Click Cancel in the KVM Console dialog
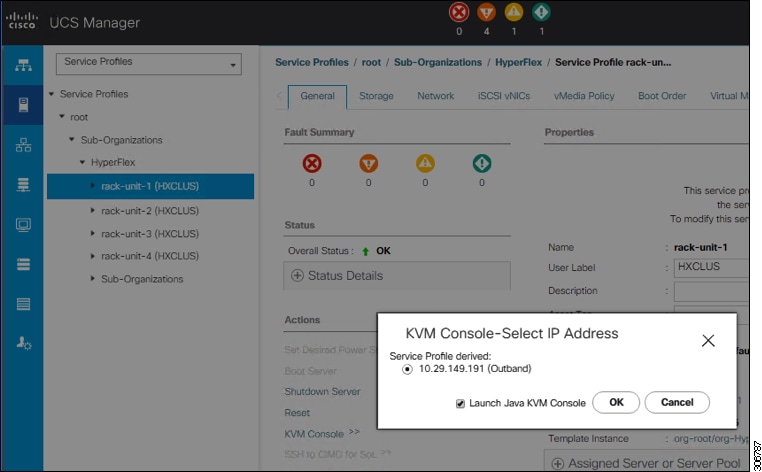Image resolution: width=762 pixels, height=472 pixels. point(677,402)
